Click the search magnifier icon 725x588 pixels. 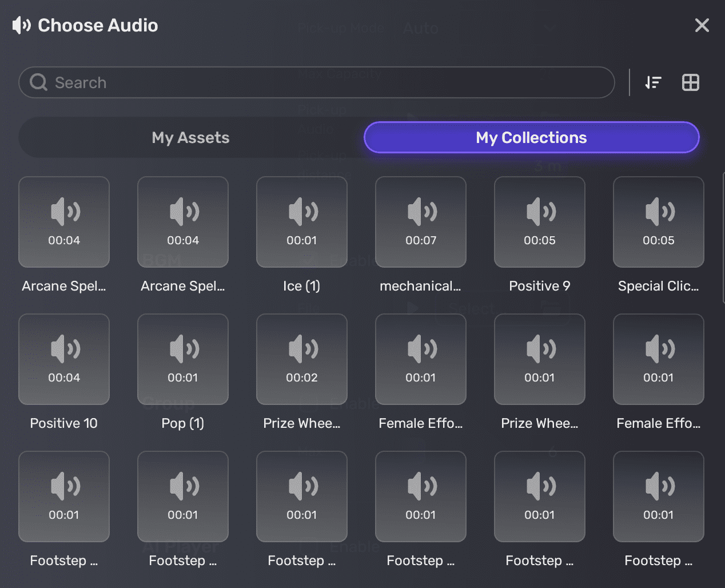pyautogui.click(x=37, y=82)
